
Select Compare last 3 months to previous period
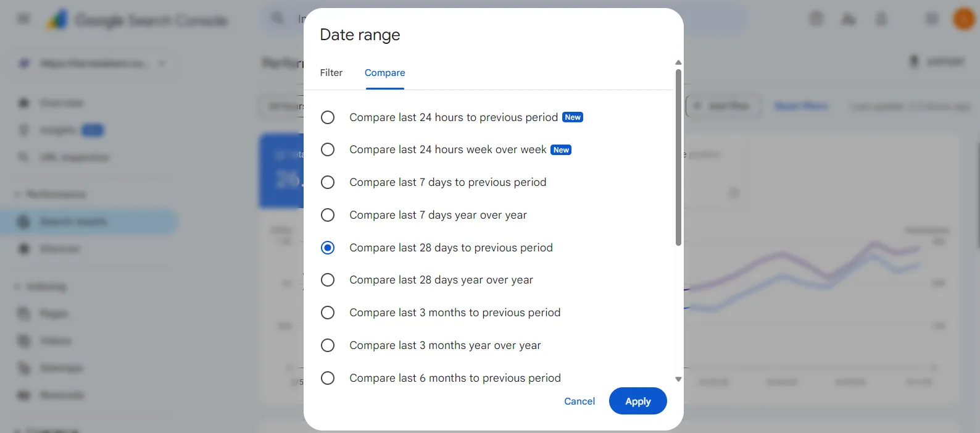point(328,313)
